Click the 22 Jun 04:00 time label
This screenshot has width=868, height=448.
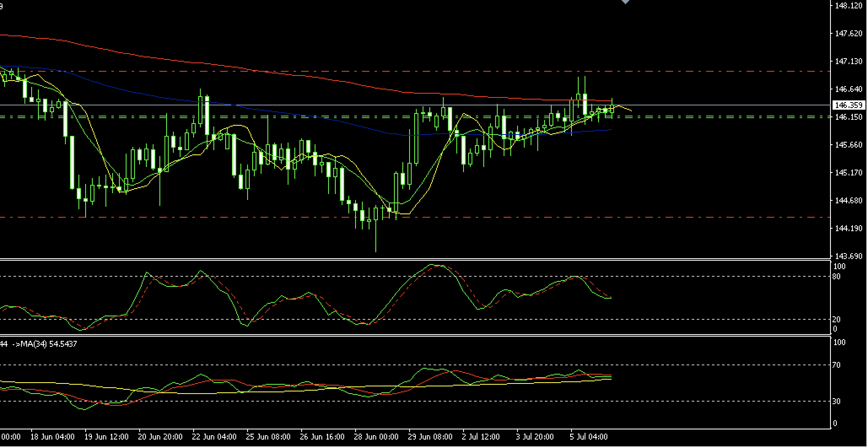point(215,437)
